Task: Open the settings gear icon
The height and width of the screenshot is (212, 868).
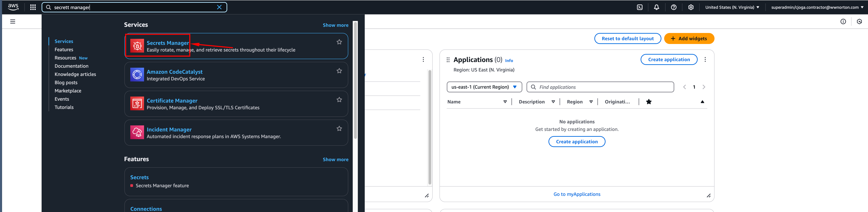Action: [691, 7]
